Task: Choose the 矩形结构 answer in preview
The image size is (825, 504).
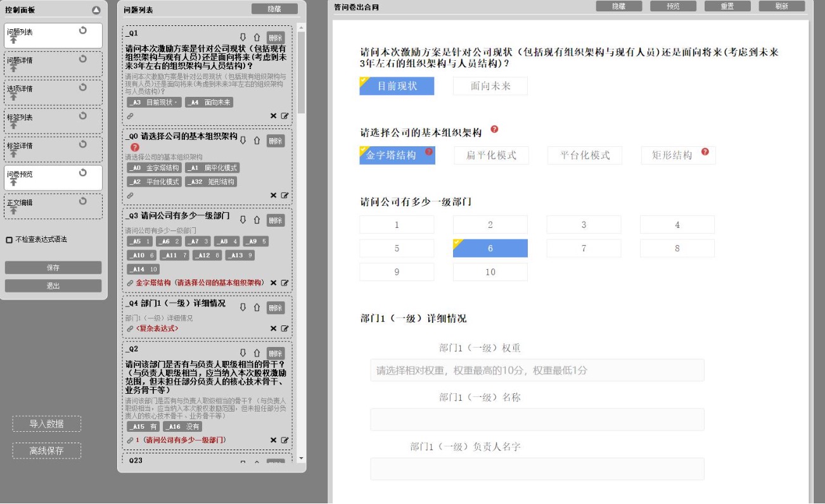Action: point(678,155)
